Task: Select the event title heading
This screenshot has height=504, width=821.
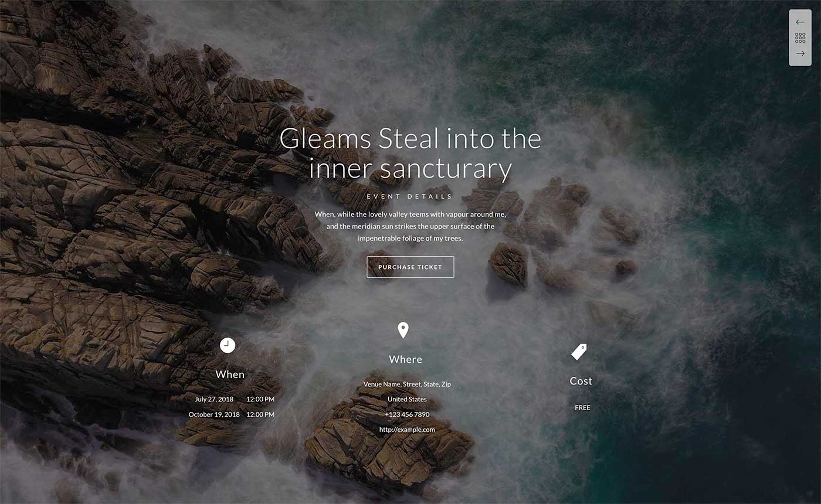Action: click(x=410, y=154)
